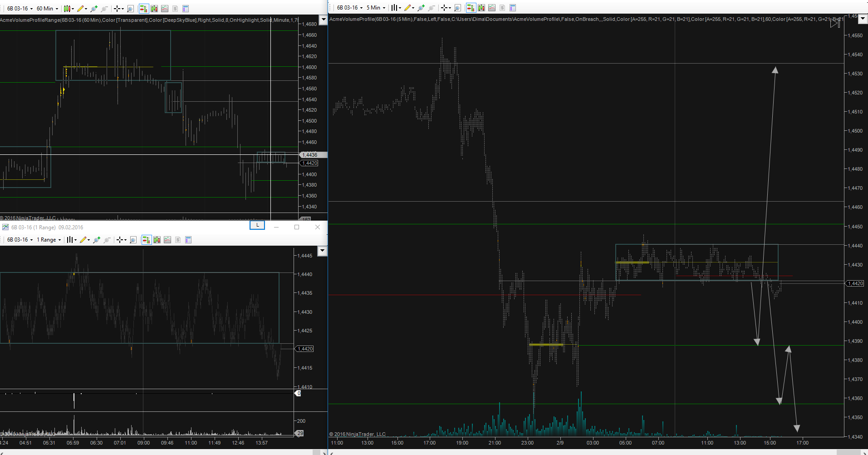Click the L link button in 1 Range window

click(257, 225)
